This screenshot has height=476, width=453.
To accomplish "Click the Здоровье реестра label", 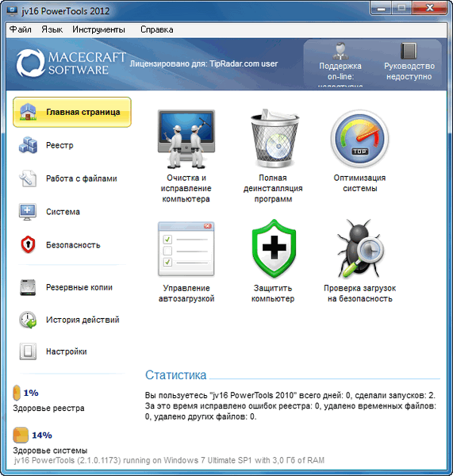I will pos(48,408).
